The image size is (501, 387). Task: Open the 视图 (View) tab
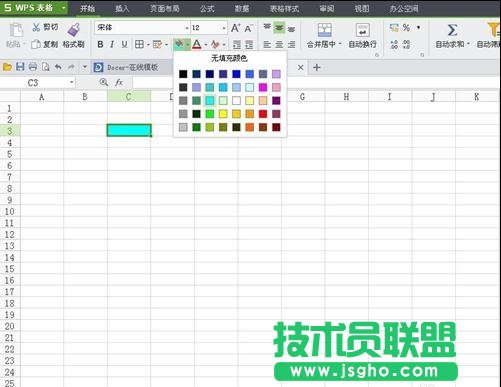362,8
